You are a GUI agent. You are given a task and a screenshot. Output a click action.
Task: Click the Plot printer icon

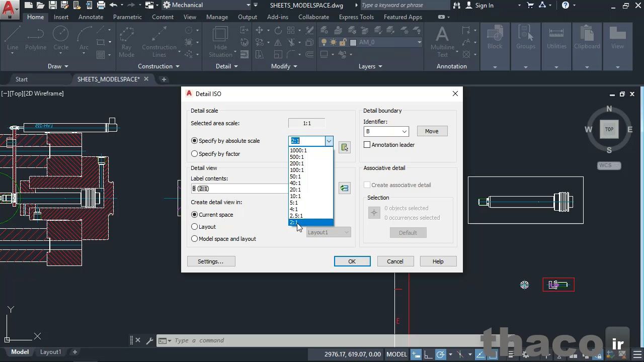pyautogui.click(x=101, y=5)
